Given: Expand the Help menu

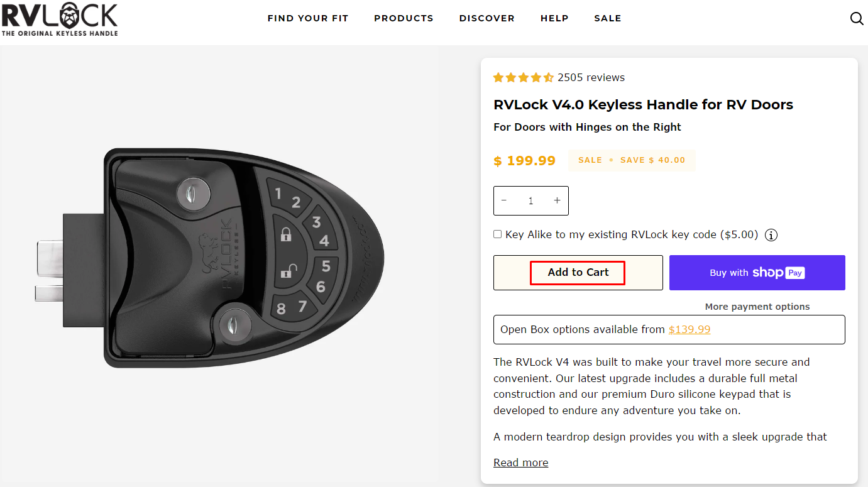Looking at the screenshot, I should 554,18.
